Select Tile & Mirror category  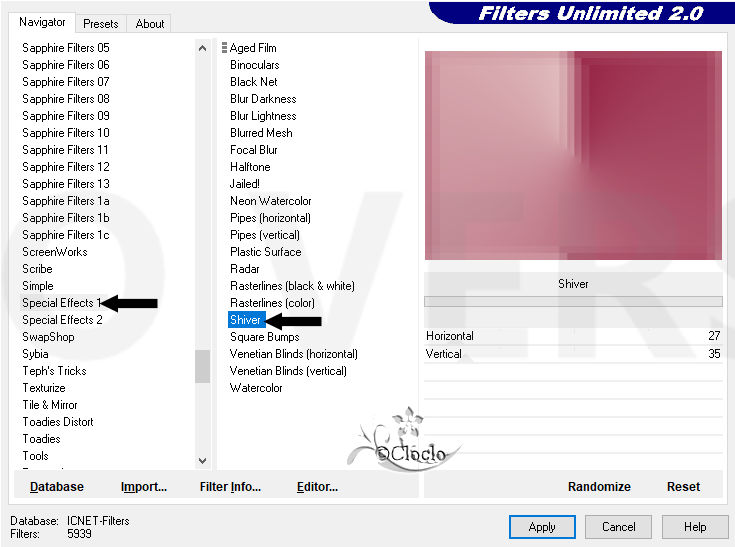[x=50, y=405]
